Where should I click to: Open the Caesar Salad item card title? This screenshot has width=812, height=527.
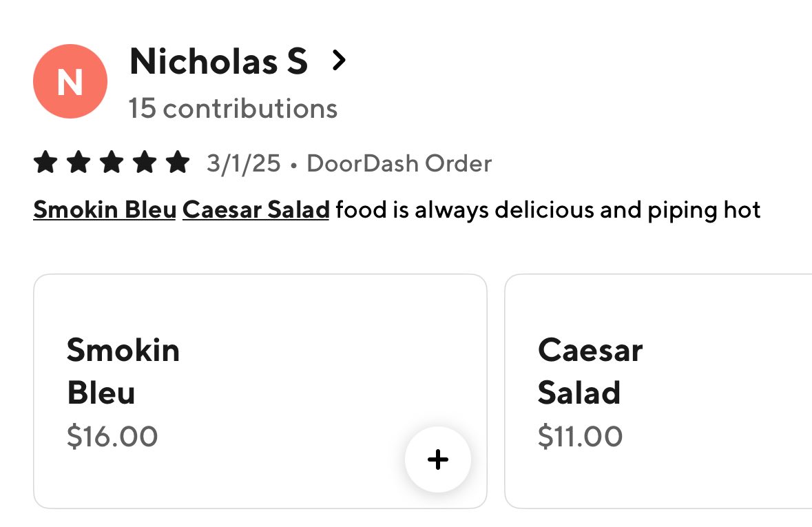(590, 371)
